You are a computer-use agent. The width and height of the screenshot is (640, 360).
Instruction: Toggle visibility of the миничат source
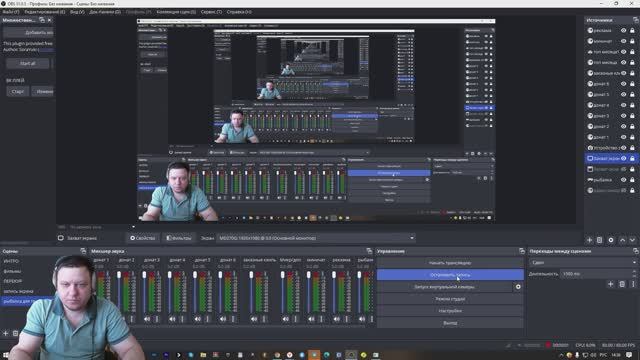tap(624, 41)
